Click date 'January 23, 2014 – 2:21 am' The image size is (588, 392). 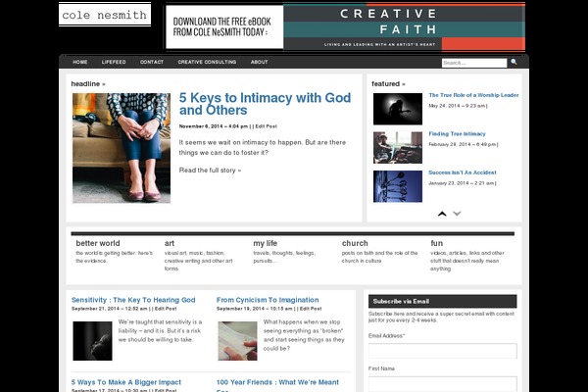point(462,183)
